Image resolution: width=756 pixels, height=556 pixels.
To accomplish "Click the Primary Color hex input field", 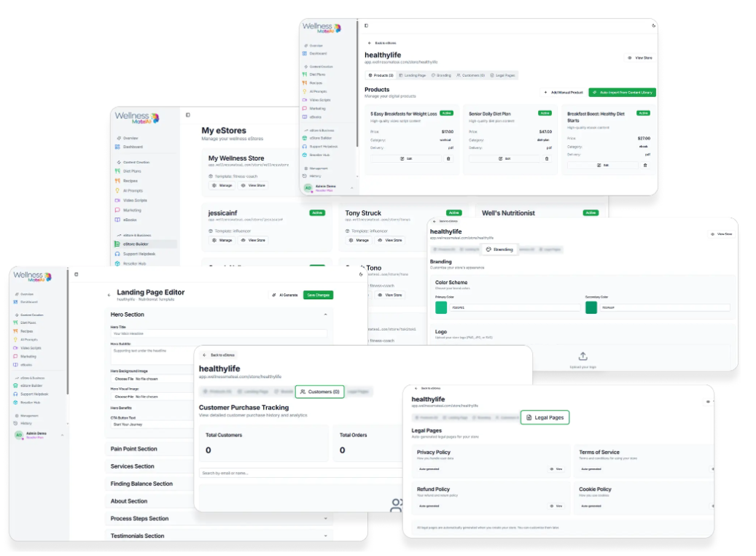I will [515, 307].
